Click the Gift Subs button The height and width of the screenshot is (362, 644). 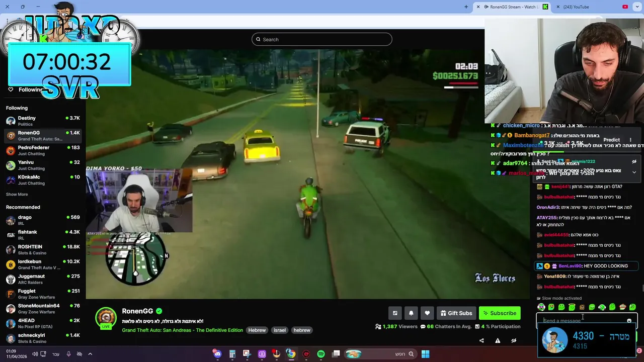click(456, 313)
